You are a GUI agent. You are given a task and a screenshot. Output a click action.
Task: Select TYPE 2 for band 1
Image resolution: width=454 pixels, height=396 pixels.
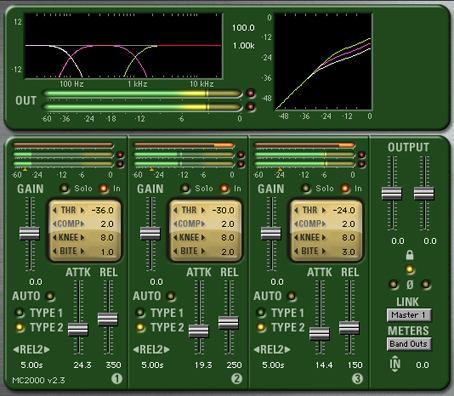(20, 327)
